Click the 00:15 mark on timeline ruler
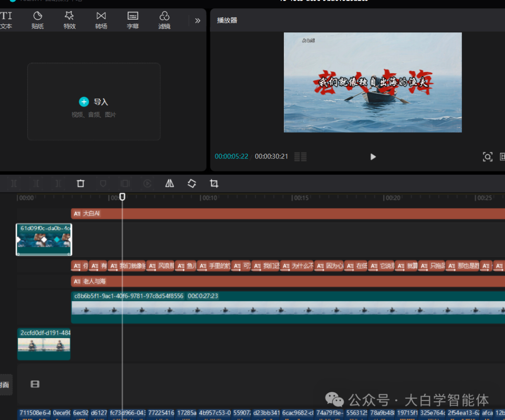 pos(301,198)
